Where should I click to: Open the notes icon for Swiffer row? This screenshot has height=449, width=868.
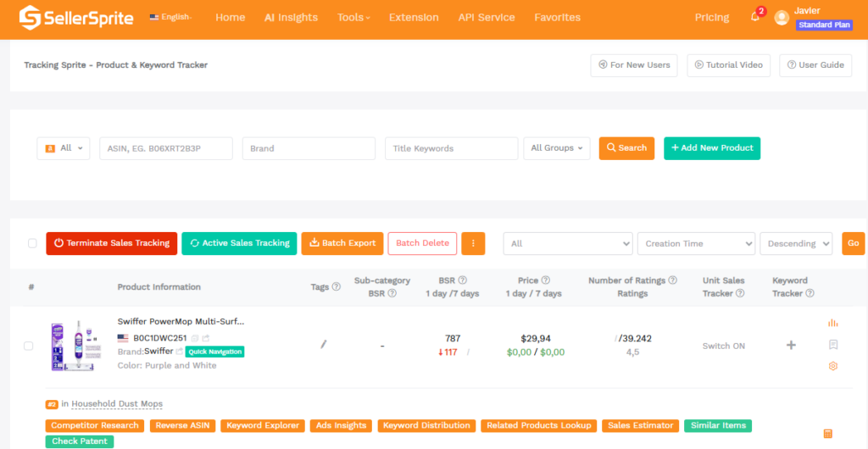[x=832, y=345]
